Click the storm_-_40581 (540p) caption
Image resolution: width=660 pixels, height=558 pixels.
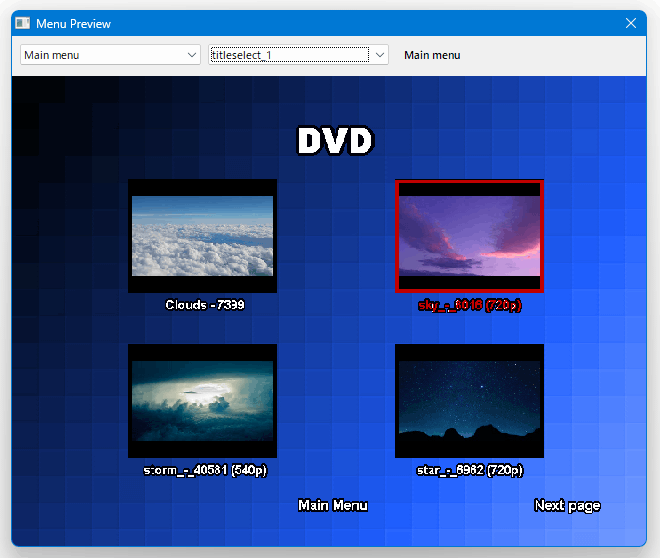(x=205, y=470)
